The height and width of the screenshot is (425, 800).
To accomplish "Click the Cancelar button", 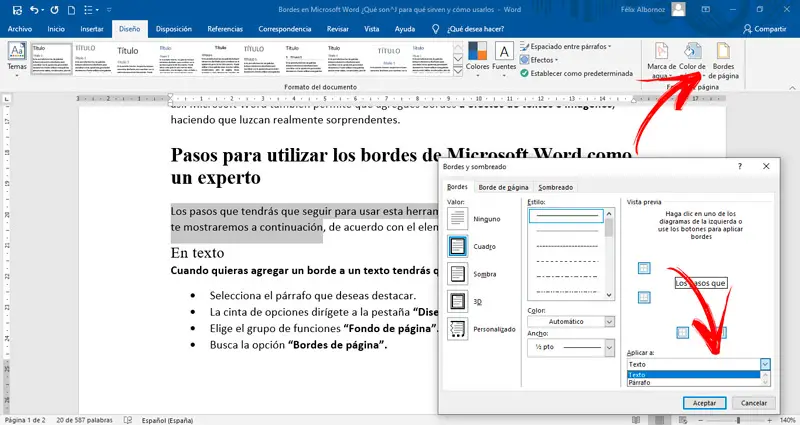I will tap(754, 403).
